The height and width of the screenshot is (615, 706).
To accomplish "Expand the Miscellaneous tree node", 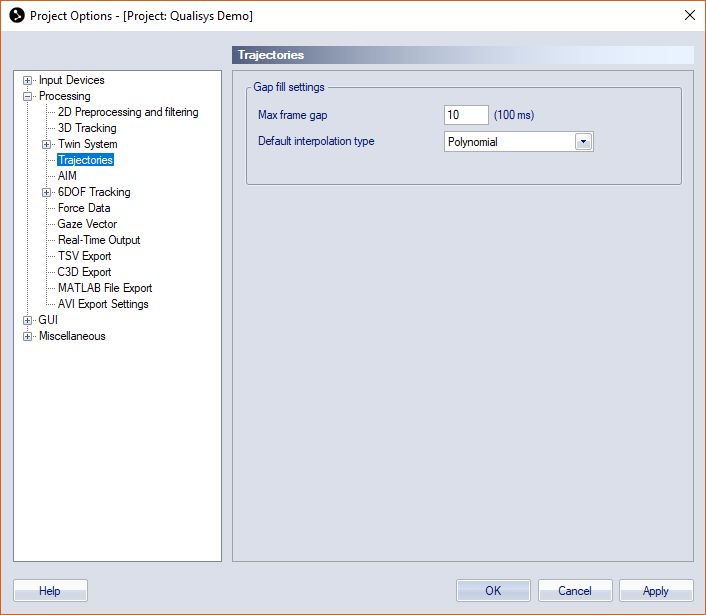I will pos(27,337).
